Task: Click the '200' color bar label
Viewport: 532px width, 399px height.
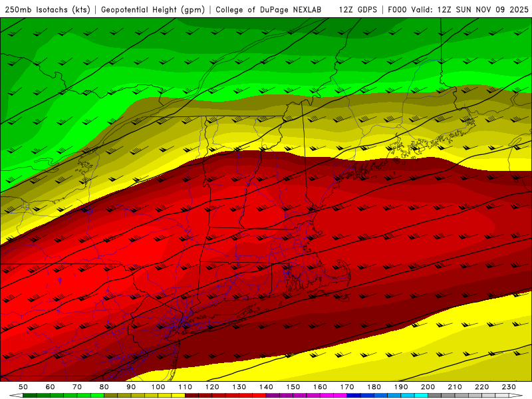Action: 428,387
